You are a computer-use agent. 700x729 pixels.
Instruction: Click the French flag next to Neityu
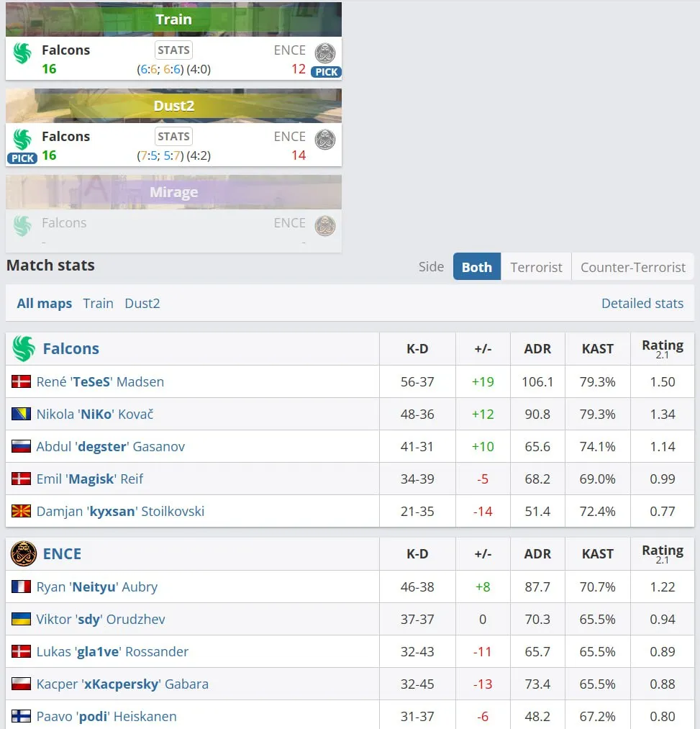click(x=21, y=587)
